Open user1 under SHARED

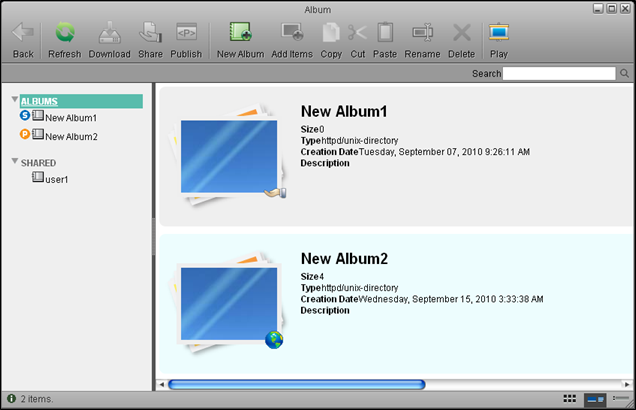(x=56, y=179)
